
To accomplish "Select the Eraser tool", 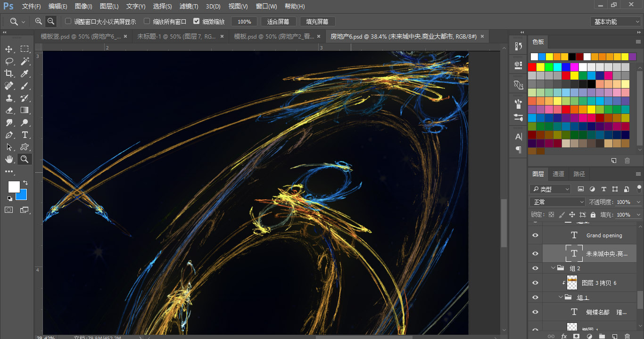I will coord(9,110).
